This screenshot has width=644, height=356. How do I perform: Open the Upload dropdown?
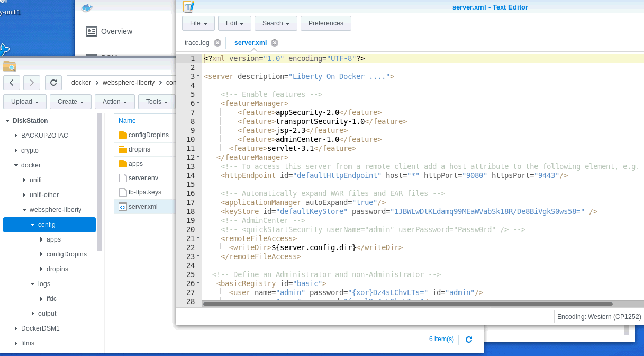(24, 101)
